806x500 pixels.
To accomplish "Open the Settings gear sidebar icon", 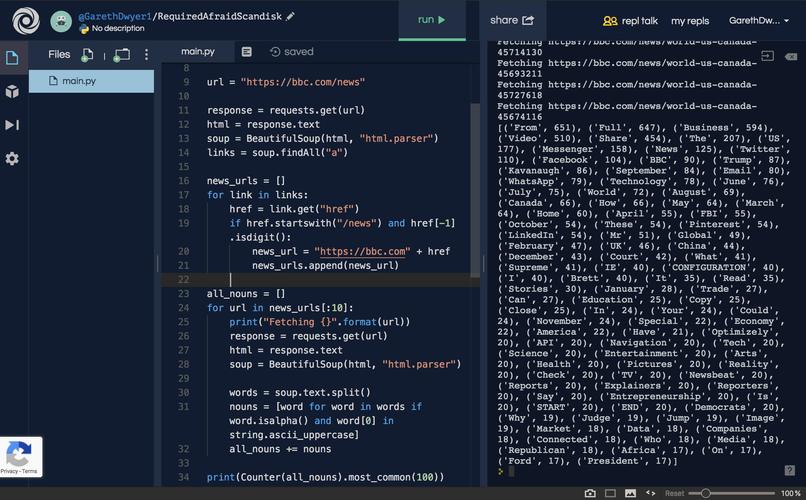I will point(12,158).
